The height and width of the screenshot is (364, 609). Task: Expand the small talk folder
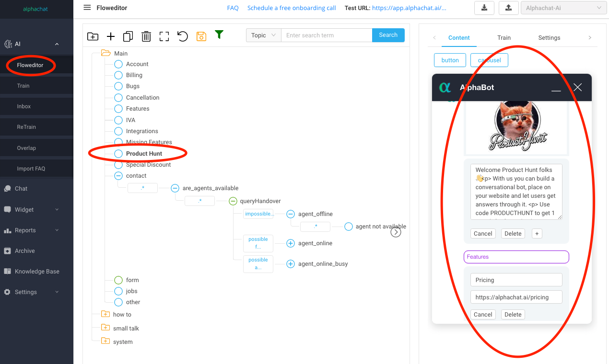pyautogui.click(x=105, y=328)
